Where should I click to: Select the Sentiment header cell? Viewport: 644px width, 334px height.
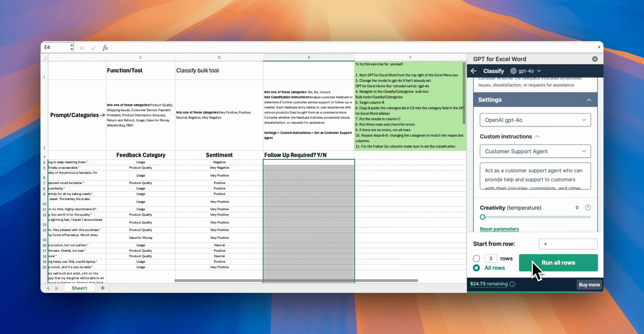coord(219,155)
